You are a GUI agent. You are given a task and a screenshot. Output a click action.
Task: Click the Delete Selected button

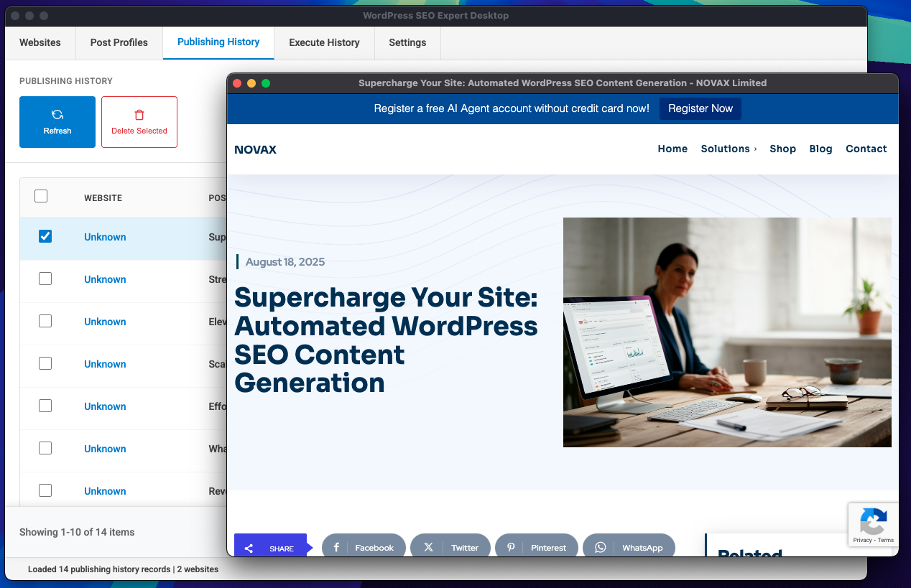click(x=139, y=122)
